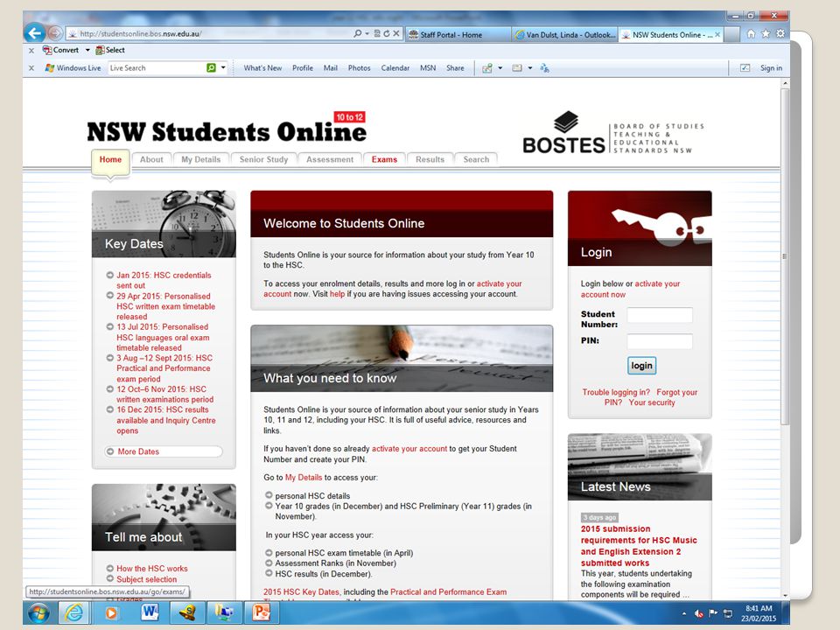Close the Convert toolbar with its X

(31, 50)
